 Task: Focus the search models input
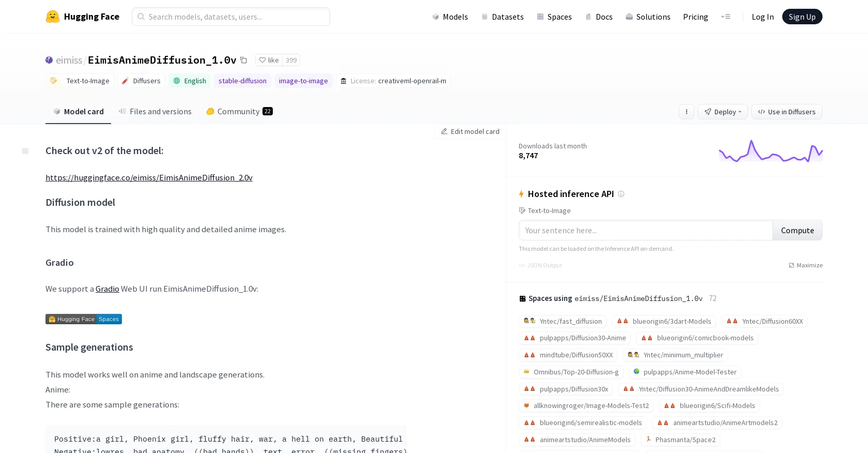tap(231, 17)
